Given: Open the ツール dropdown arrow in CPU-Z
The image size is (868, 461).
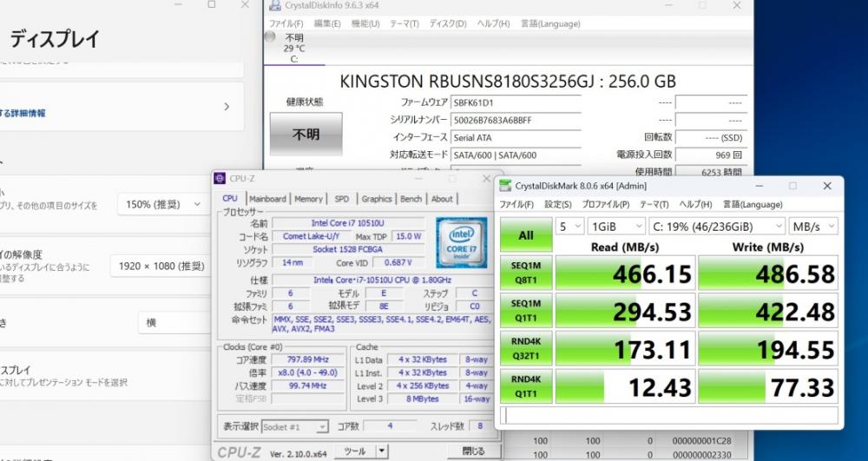Looking at the screenshot, I should click(x=382, y=451).
